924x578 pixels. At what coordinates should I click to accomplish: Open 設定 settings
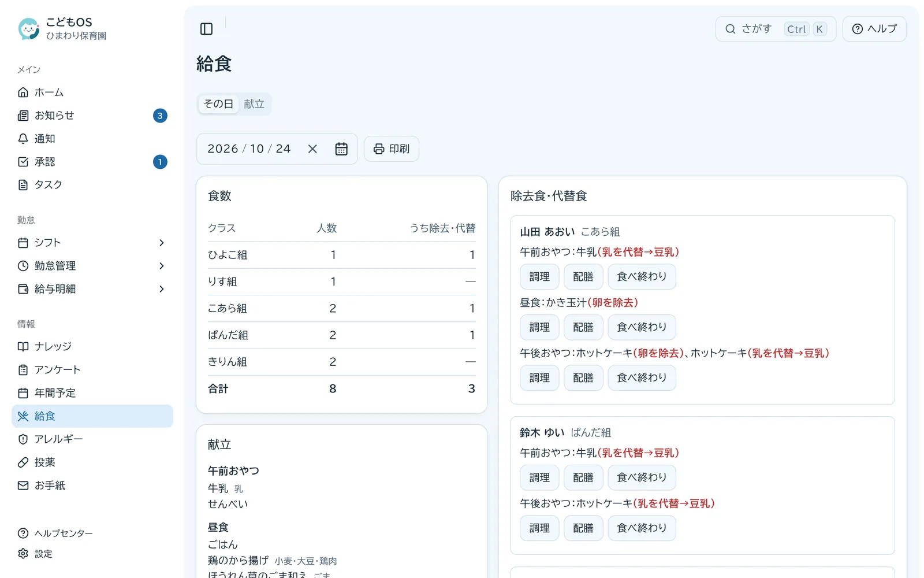(92, 554)
